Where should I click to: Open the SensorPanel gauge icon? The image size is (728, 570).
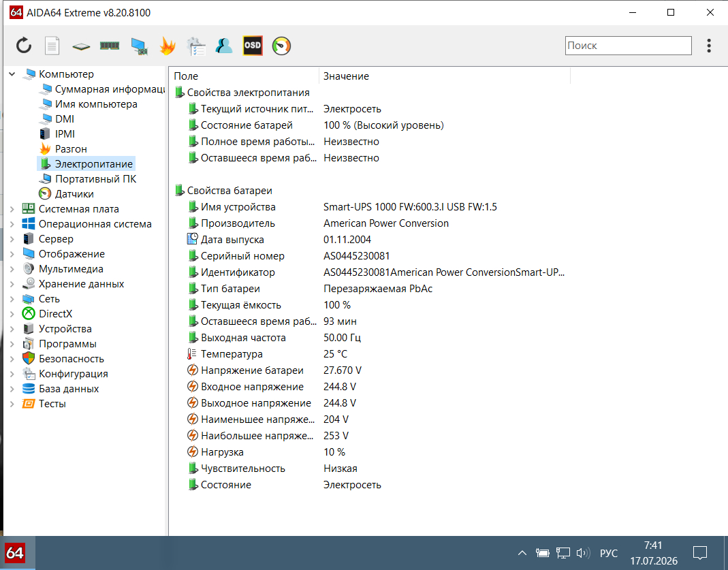[281, 46]
